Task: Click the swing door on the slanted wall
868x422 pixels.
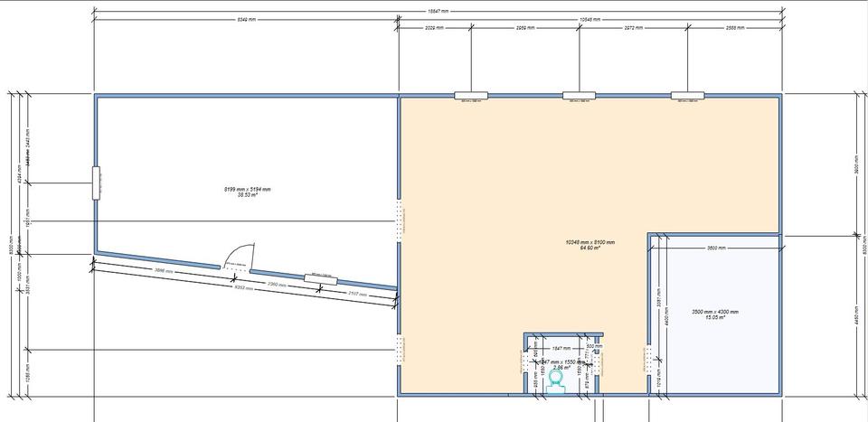Action: [236, 260]
